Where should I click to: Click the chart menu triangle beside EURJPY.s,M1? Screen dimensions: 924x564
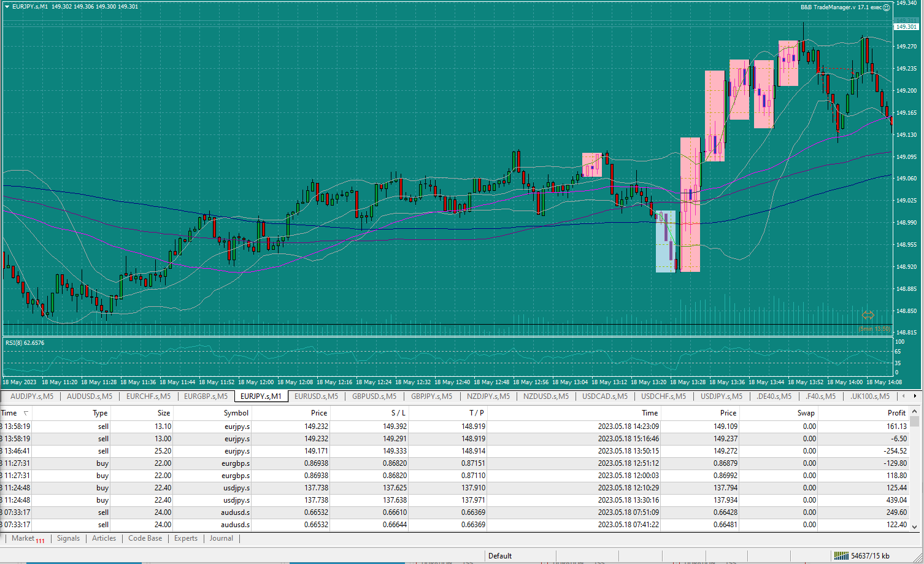click(x=7, y=7)
